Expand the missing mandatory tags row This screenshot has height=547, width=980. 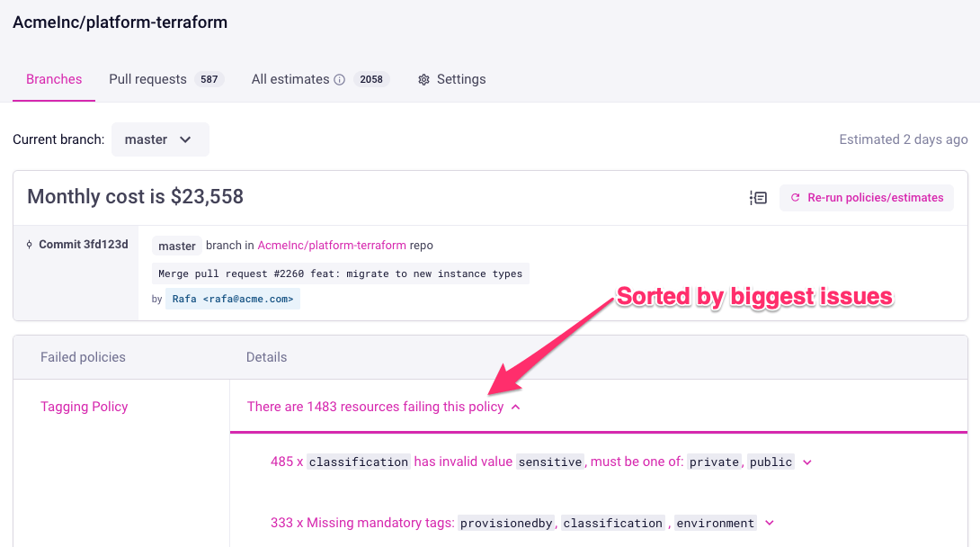click(x=769, y=522)
